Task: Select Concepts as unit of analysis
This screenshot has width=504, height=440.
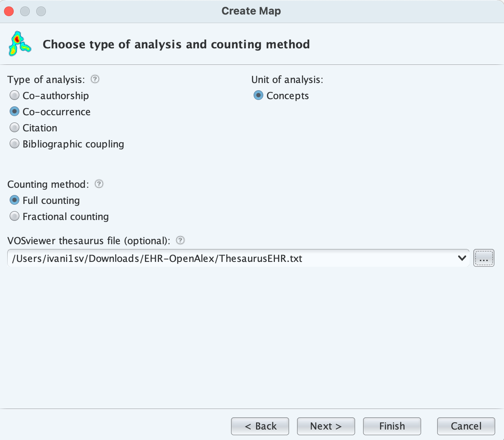Action: click(x=258, y=95)
